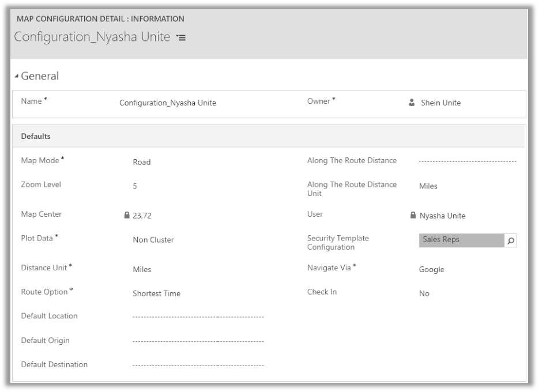The width and height of the screenshot is (539, 392).
Task: Click the Zoom Level value field
Action: coord(135,186)
